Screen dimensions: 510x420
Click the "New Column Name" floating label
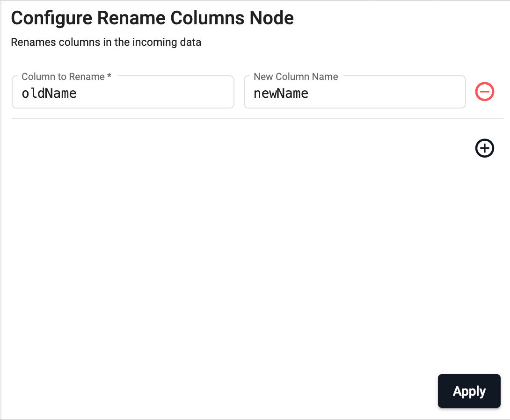[296, 77]
